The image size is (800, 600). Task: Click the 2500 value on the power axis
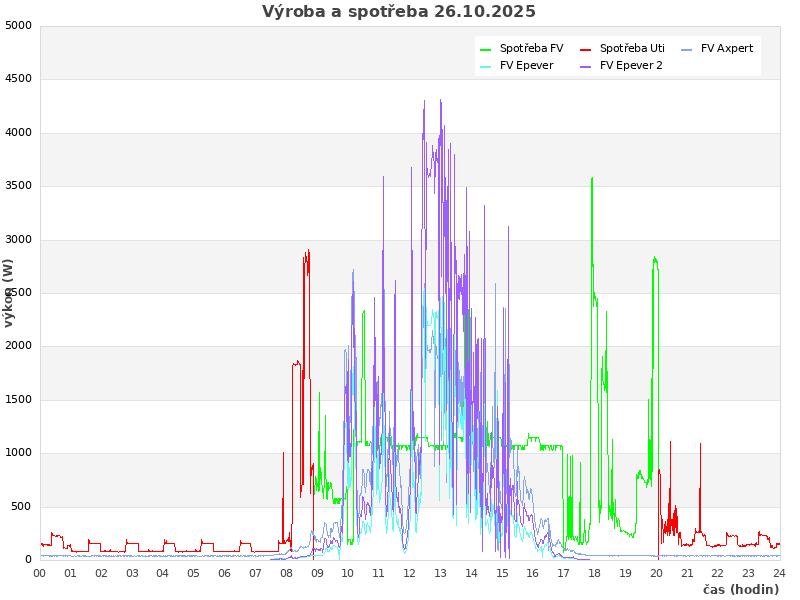pyautogui.click(x=18, y=293)
